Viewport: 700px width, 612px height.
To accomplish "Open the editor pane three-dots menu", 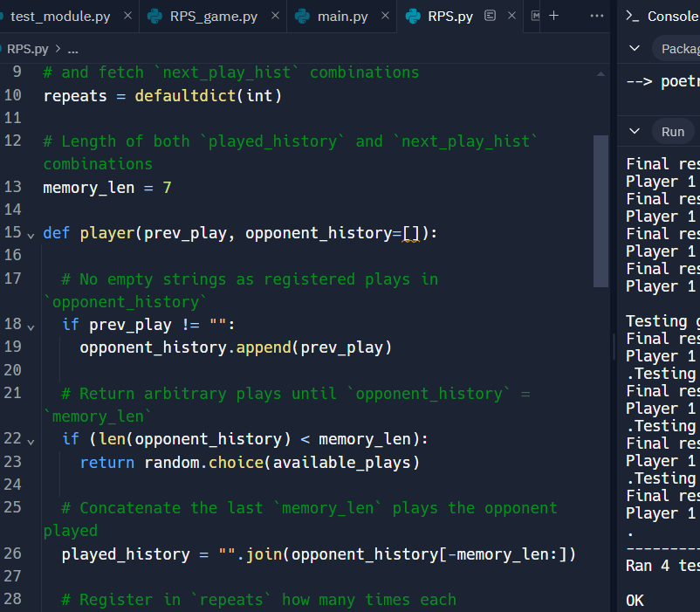I will tap(597, 16).
